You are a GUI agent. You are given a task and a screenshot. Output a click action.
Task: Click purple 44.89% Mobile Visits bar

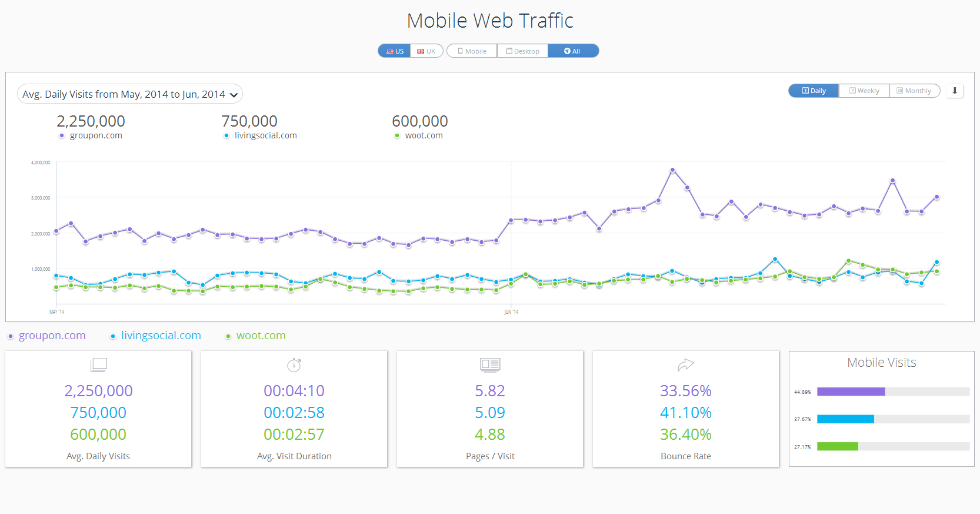pyautogui.click(x=851, y=392)
